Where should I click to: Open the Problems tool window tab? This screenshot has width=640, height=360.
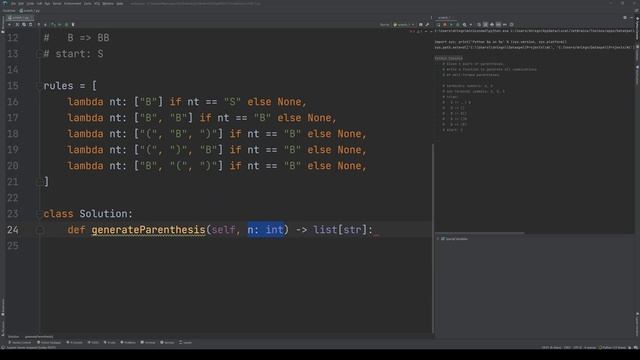point(128,342)
